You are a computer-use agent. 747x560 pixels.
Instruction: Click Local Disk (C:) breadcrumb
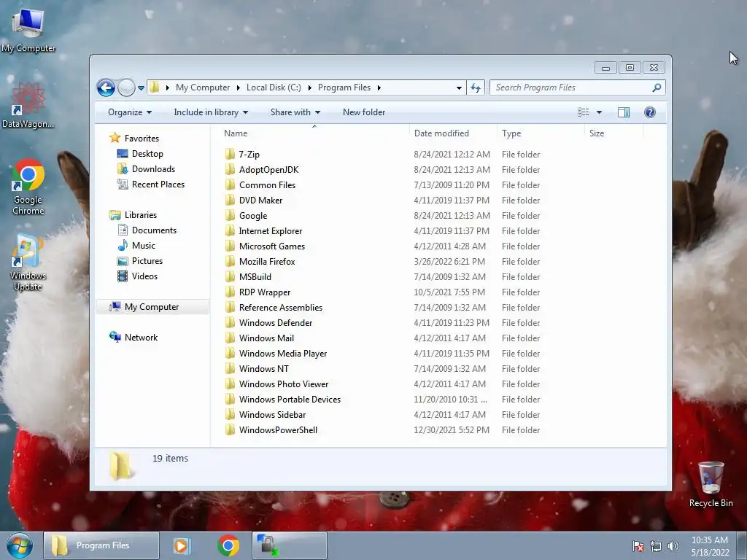[274, 87]
